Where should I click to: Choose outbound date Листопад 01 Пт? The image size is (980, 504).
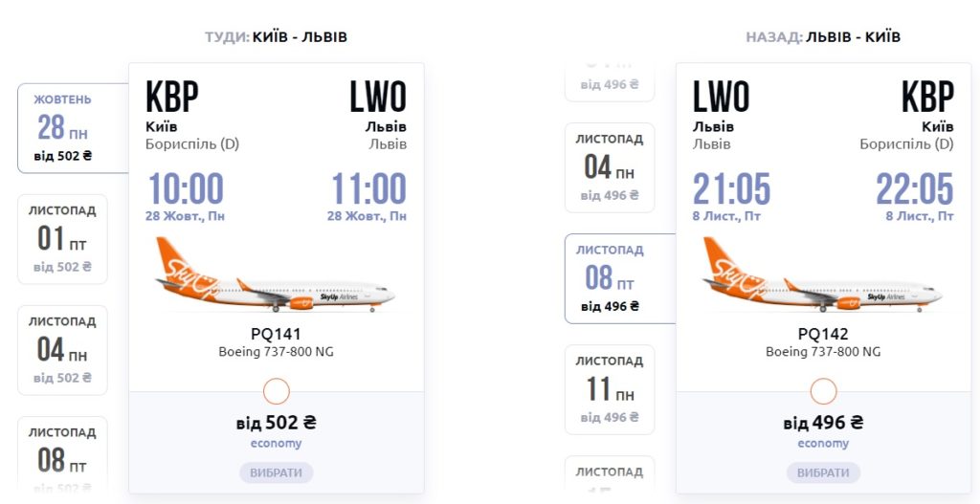(x=63, y=239)
